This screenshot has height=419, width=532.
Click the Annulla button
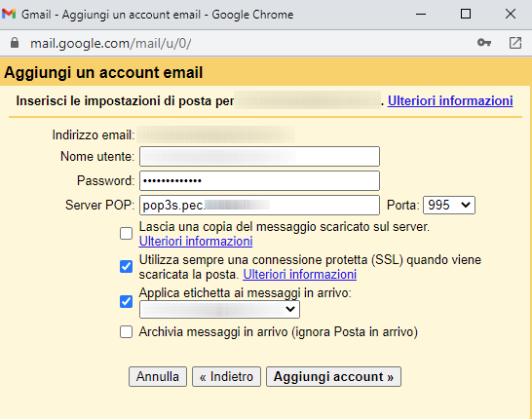click(x=158, y=376)
